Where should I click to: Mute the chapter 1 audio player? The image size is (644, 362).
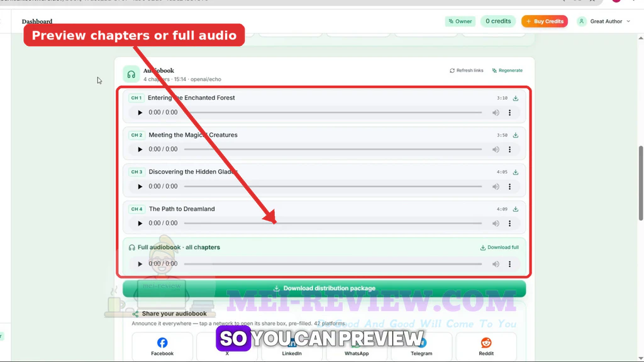tap(496, 112)
